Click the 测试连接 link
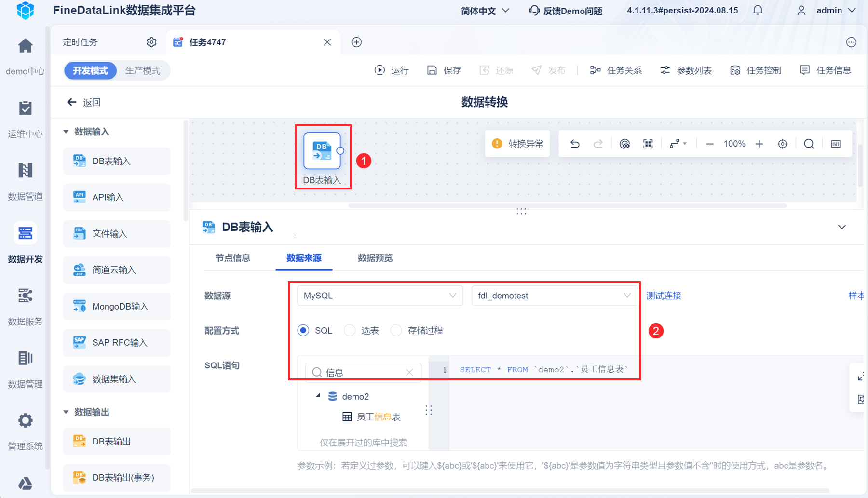This screenshot has width=868, height=498. click(x=664, y=296)
